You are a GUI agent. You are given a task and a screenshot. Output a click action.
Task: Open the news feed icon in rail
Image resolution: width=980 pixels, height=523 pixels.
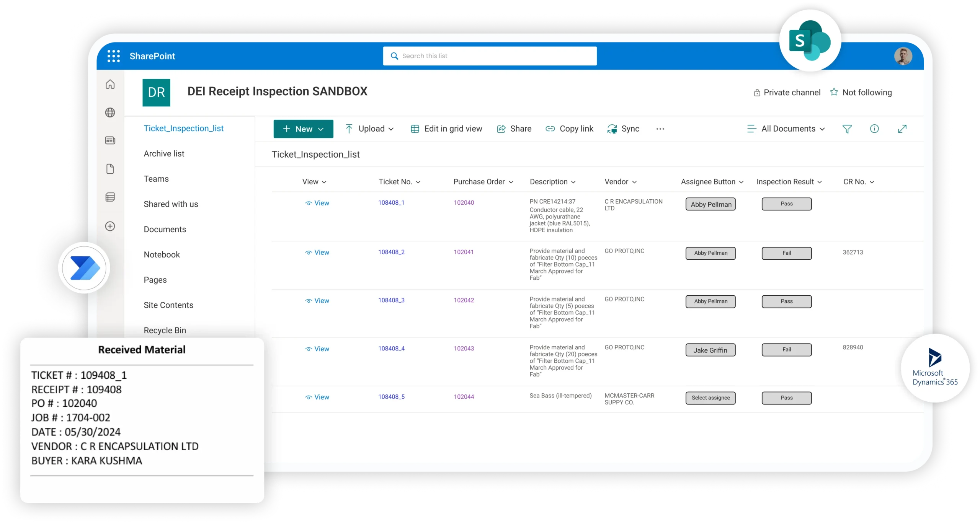click(110, 140)
